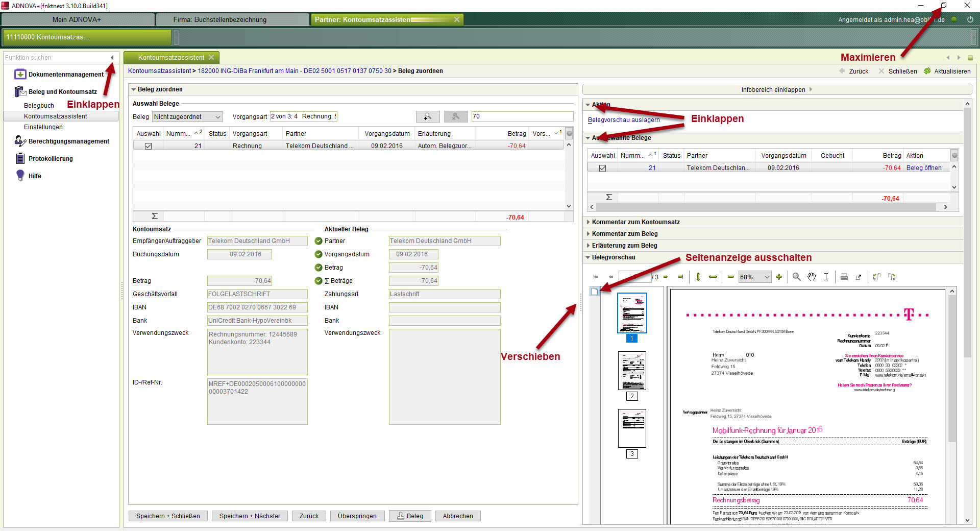Collapse the Belegvorschau section

(x=588, y=257)
